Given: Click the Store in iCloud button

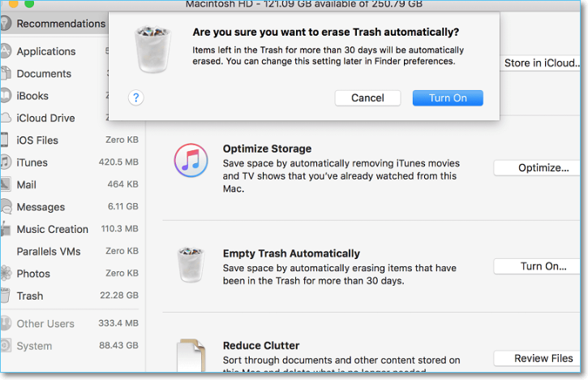Looking at the screenshot, I should pos(541,63).
